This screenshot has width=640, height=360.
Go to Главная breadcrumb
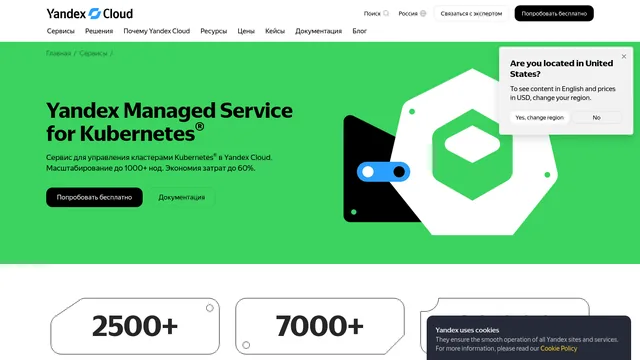pyautogui.click(x=58, y=53)
